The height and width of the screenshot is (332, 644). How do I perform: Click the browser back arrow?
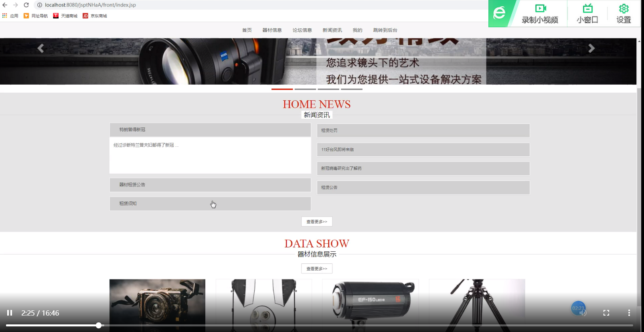pos(5,5)
